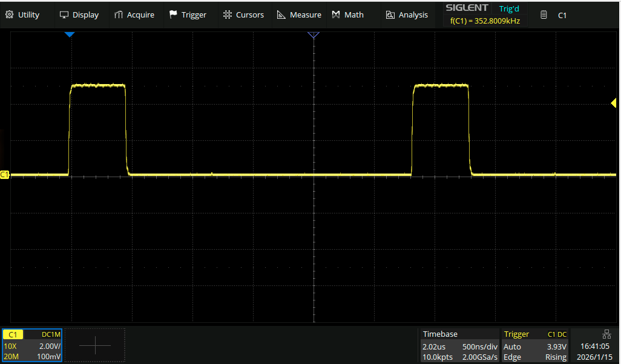Open the Display menu

click(79, 15)
